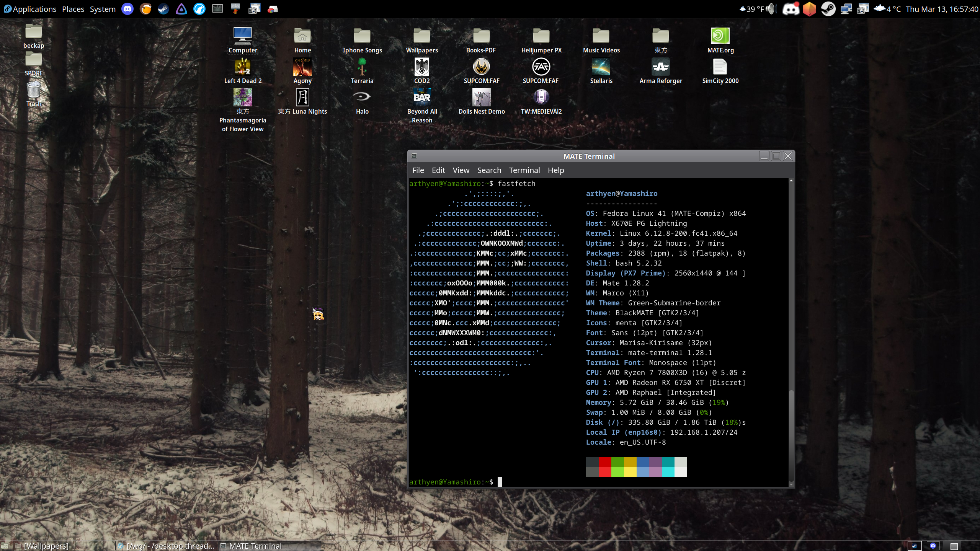This screenshot has height=551, width=980.
Task: Open the terminal launcher in top panel
Action: (217, 9)
